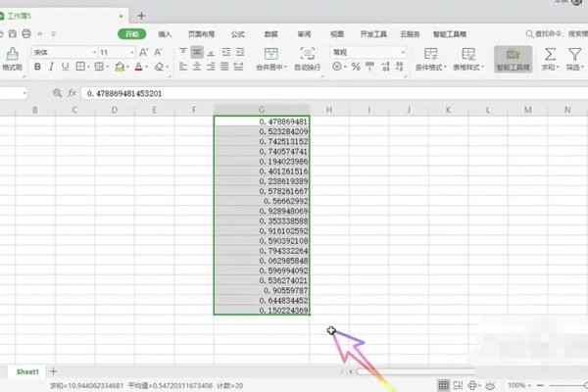Open the 100% zoom level dropdown
588x392 pixels.
(519, 385)
